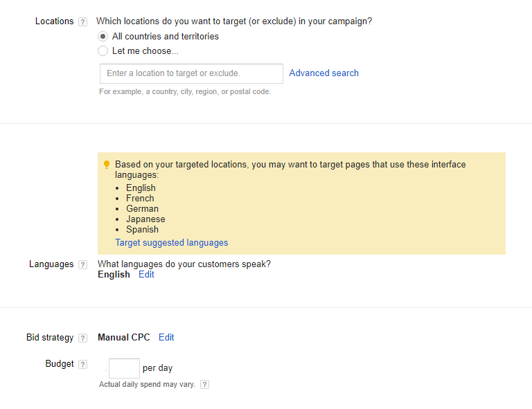Click Target suggested languages link
532x409 pixels.
click(171, 243)
